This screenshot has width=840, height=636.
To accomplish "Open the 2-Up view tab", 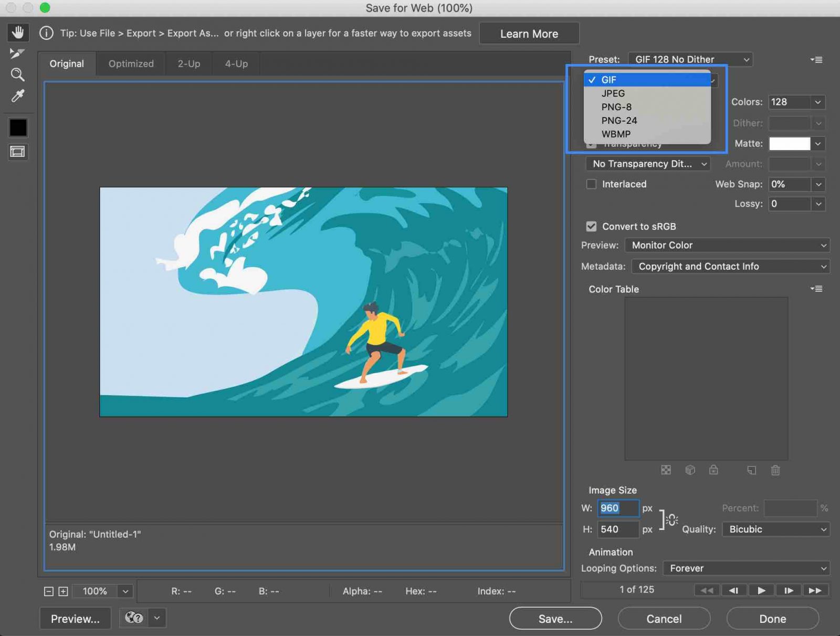I will pos(188,63).
